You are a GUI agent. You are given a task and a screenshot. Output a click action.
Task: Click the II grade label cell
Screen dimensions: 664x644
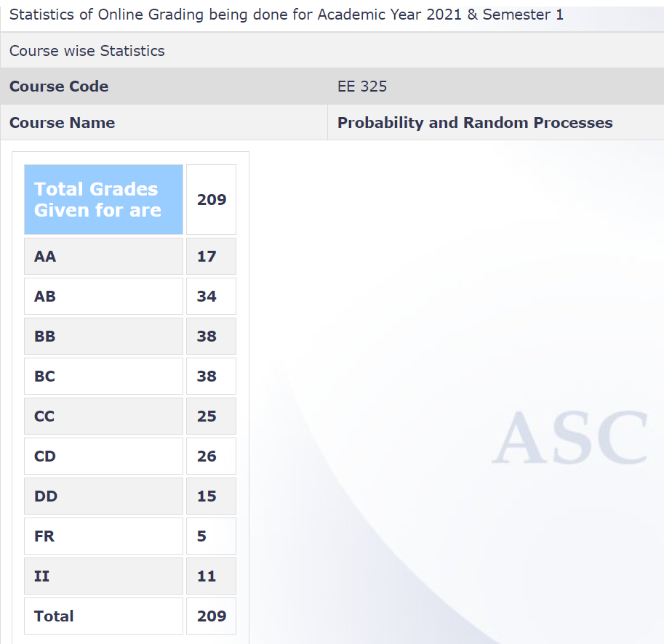click(103, 576)
